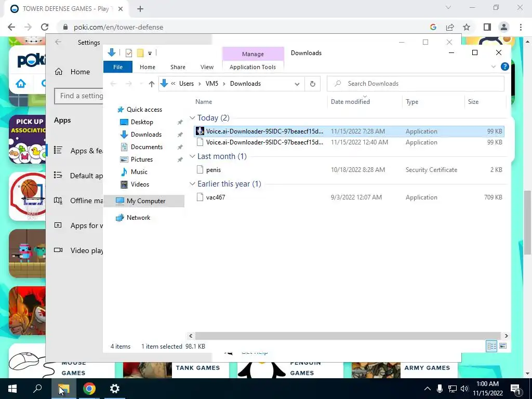Screen dimensions: 532x399
Task: Select the vac467 application file
Action: coord(349,197)
